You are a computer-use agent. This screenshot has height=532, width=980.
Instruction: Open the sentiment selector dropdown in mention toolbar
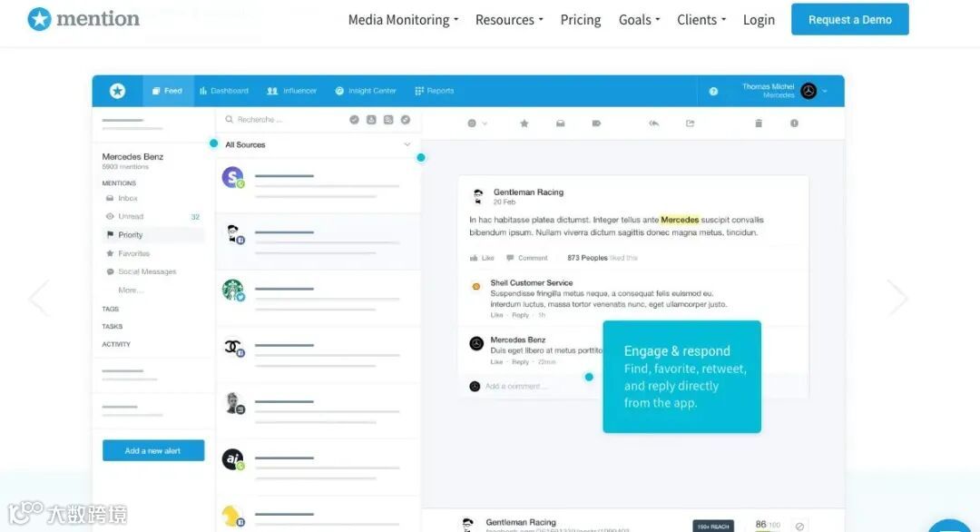pyautogui.click(x=477, y=123)
